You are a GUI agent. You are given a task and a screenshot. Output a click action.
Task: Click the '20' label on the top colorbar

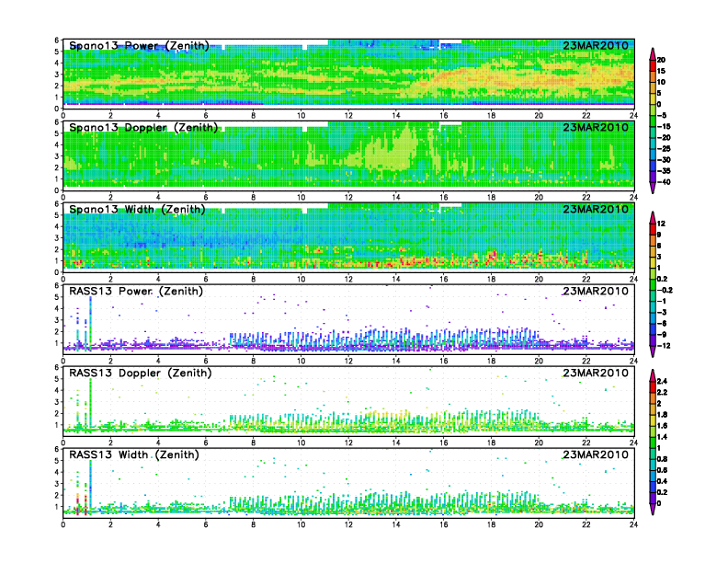pos(661,60)
